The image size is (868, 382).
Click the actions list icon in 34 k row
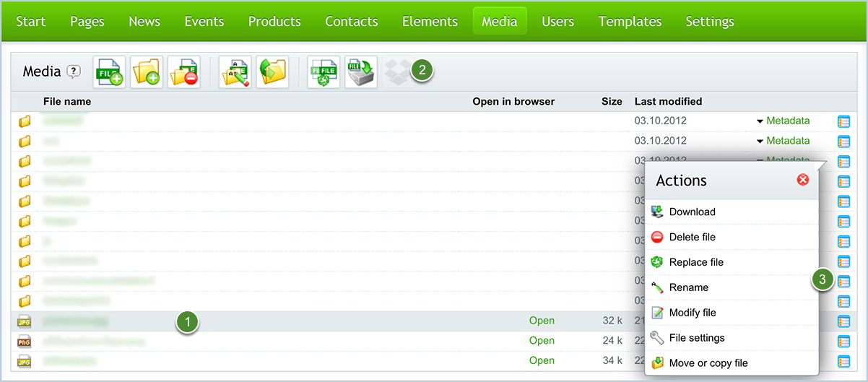click(843, 361)
